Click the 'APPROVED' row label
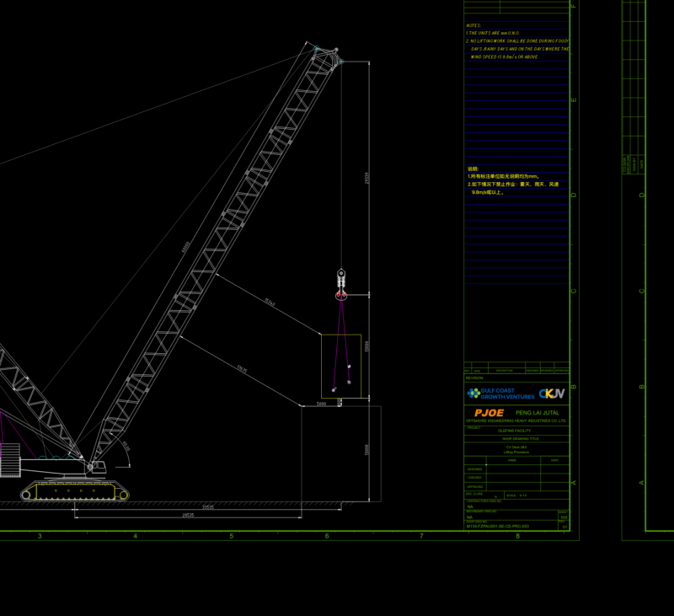 pyautogui.click(x=475, y=486)
